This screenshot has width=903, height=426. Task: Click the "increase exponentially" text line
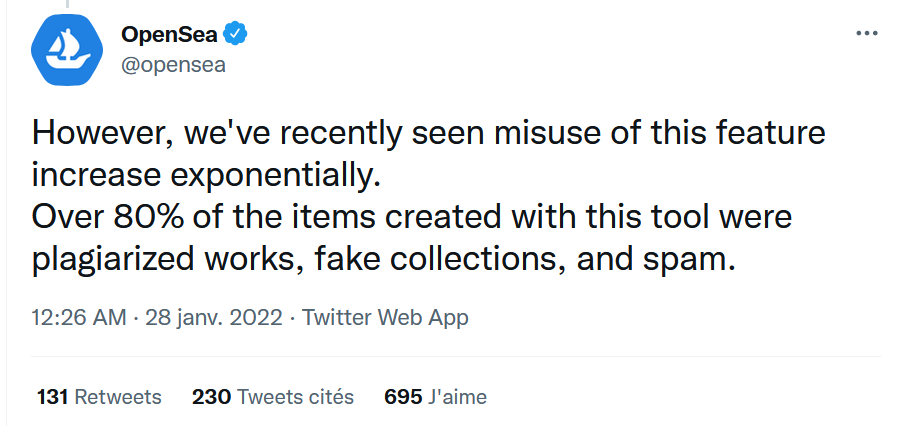[x=208, y=176]
